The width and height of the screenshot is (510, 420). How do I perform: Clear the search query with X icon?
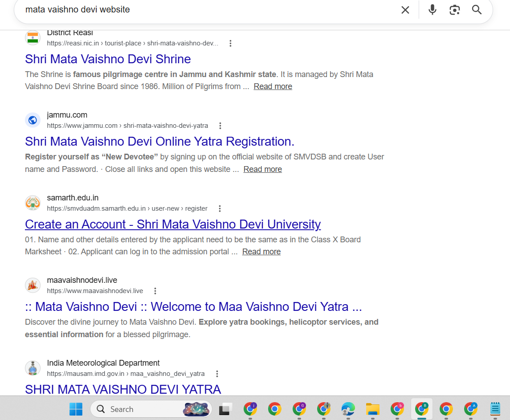pyautogui.click(x=405, y=10)
